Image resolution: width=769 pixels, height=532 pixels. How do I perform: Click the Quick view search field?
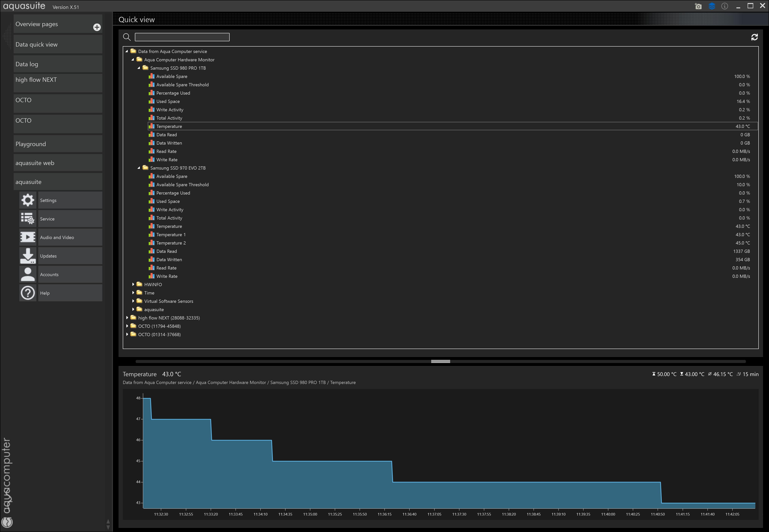pos(182,37)
